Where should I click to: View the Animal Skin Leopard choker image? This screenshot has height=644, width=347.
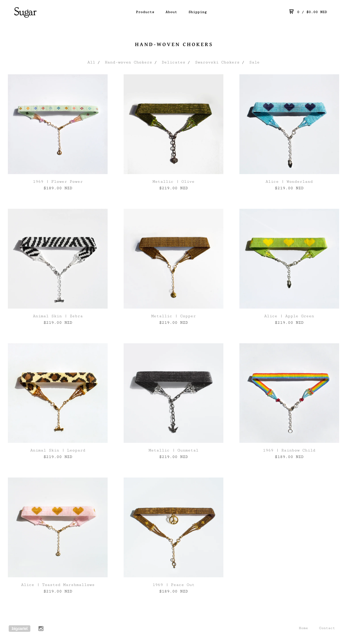point(58,393)
